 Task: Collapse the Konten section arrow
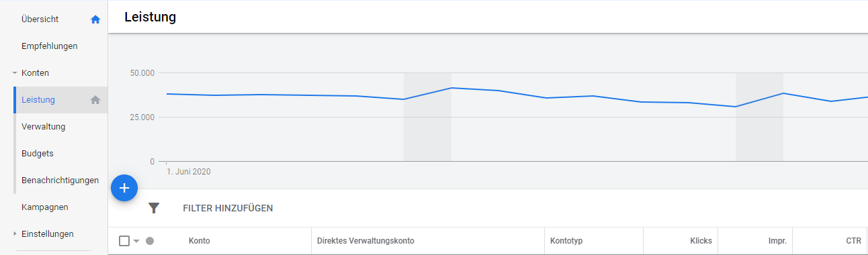(15, 73)
